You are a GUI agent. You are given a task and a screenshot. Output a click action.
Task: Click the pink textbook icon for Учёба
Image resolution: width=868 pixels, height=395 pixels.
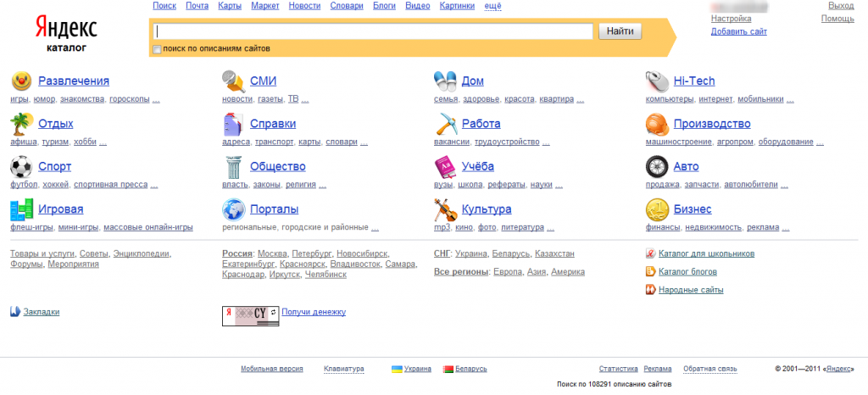click(x=445, y=166)
